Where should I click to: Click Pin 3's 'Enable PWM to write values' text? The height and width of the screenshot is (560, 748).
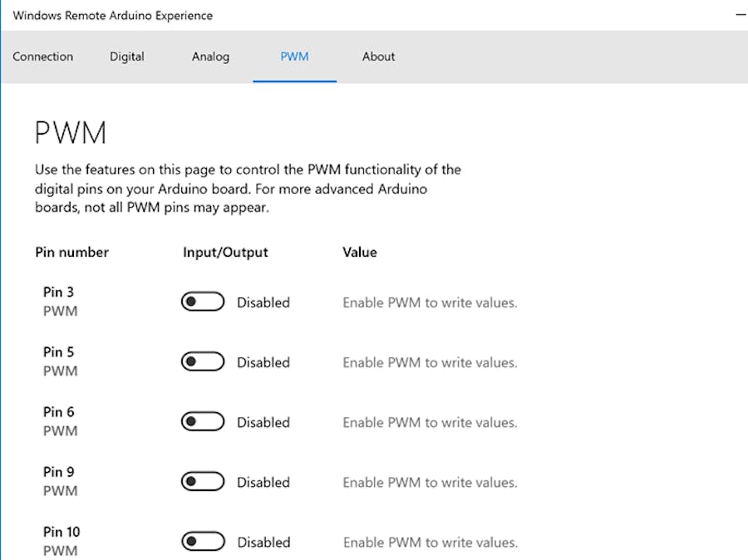pos(430,302)
